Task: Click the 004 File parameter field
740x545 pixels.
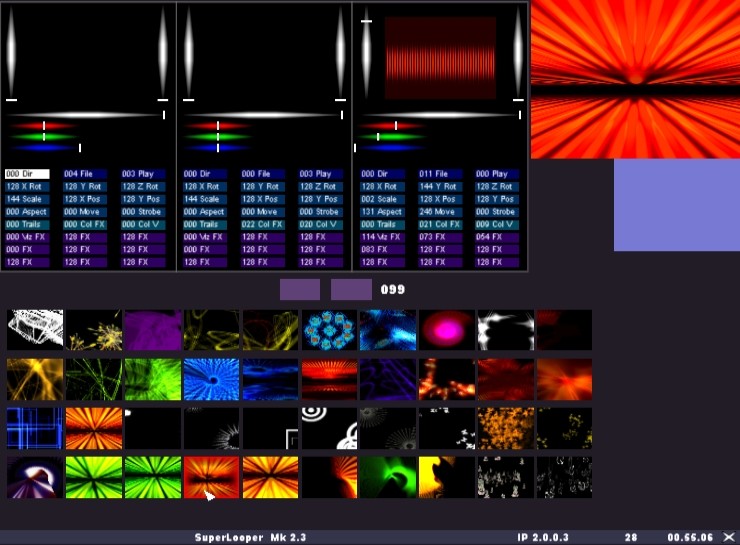Action: point(85,174)
